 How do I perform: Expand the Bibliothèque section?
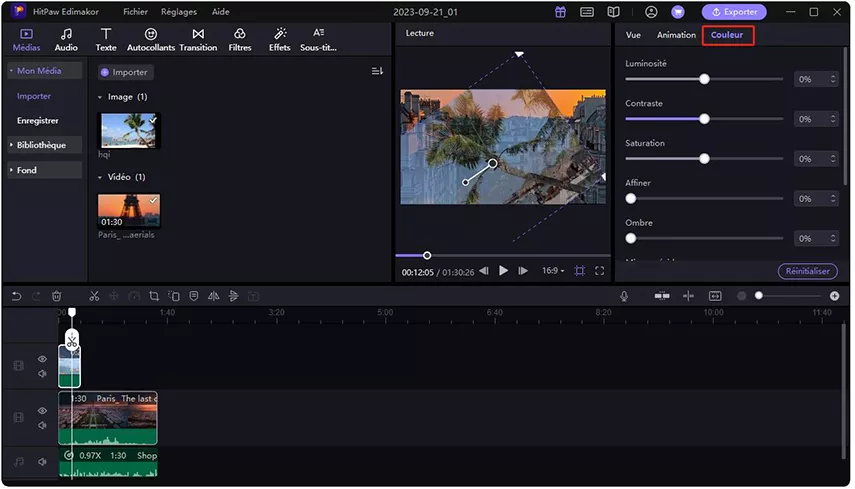(45, 145)
